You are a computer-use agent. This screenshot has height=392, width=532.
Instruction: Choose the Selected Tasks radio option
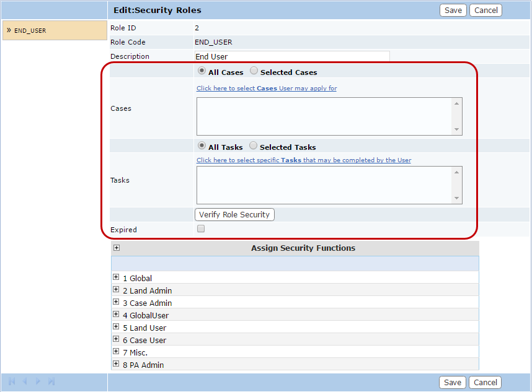(253, 146)
